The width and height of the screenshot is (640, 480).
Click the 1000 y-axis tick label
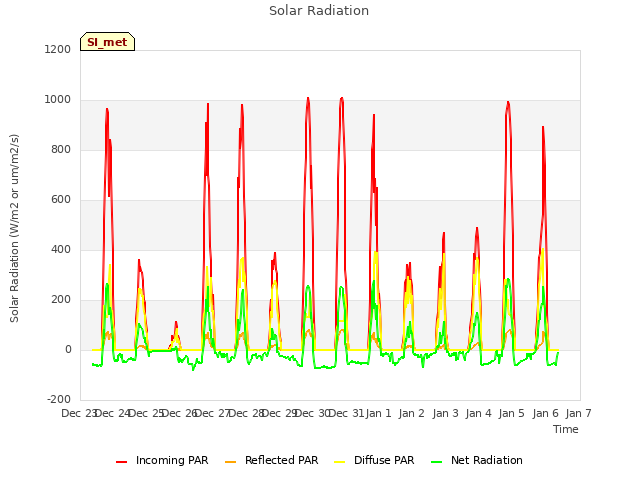(x=58, y=100)
